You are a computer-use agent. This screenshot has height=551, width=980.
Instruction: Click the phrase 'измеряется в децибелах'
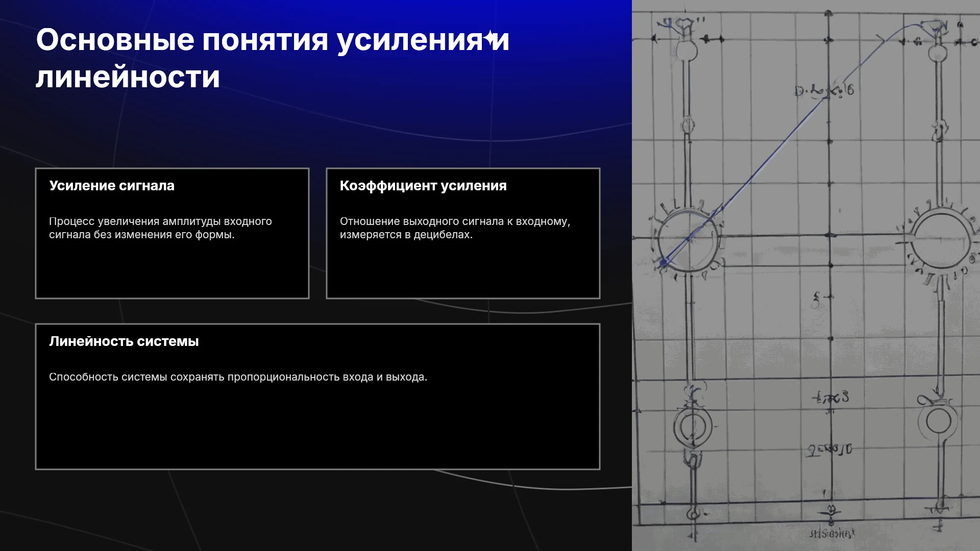click(x=405, y=235)
